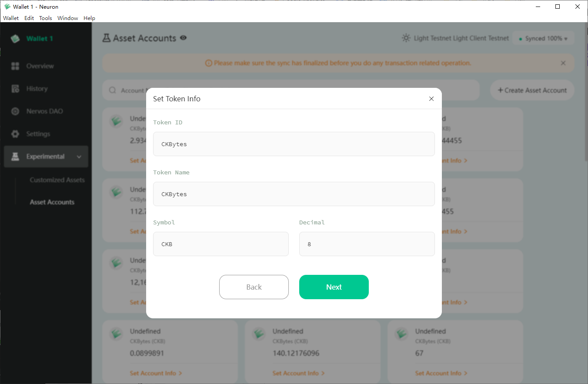Focus the Token ID field

(x=294, y=144)
